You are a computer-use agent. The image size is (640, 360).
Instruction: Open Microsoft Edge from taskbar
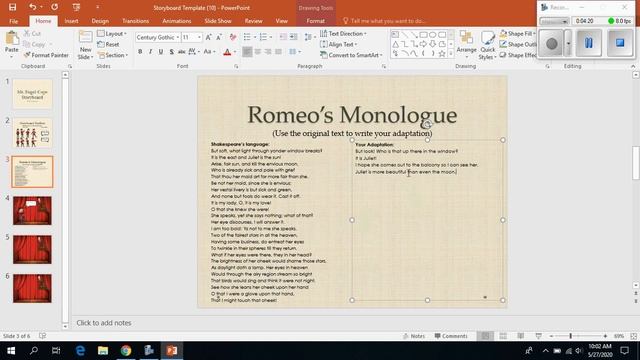[80, 351]
